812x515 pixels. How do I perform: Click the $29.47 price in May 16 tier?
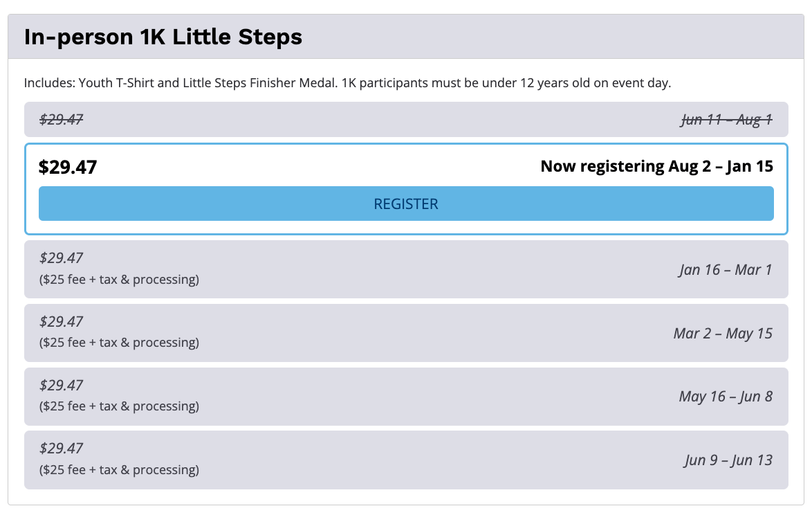[61, 386]
